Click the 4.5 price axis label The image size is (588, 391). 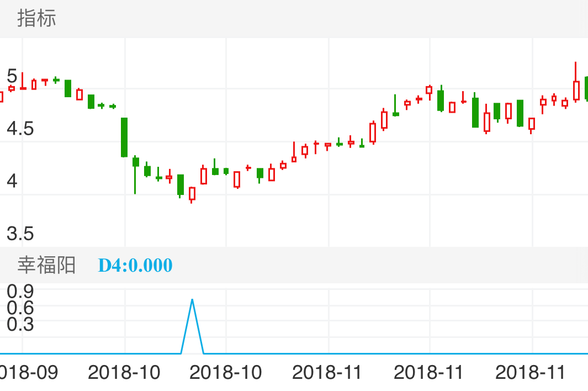[x=20, y=129]
